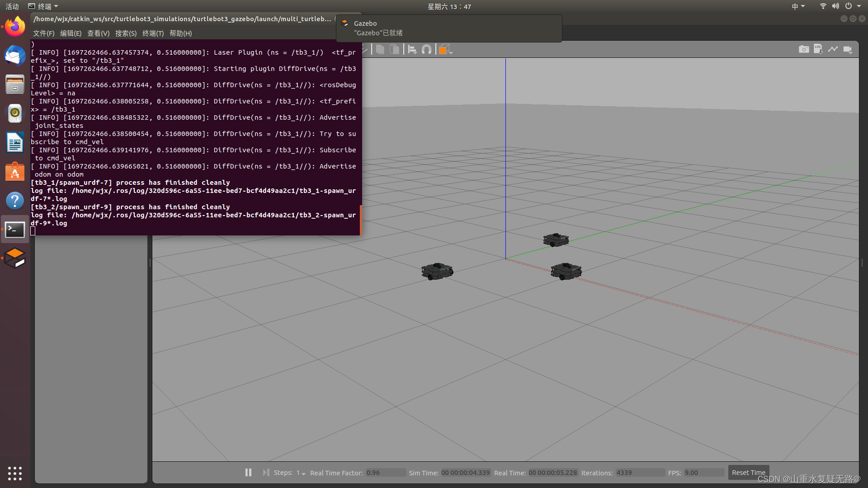Click the volume icon in system tray
The height and width of the screenshot is (488, 868).
click(x=835, y=6)
